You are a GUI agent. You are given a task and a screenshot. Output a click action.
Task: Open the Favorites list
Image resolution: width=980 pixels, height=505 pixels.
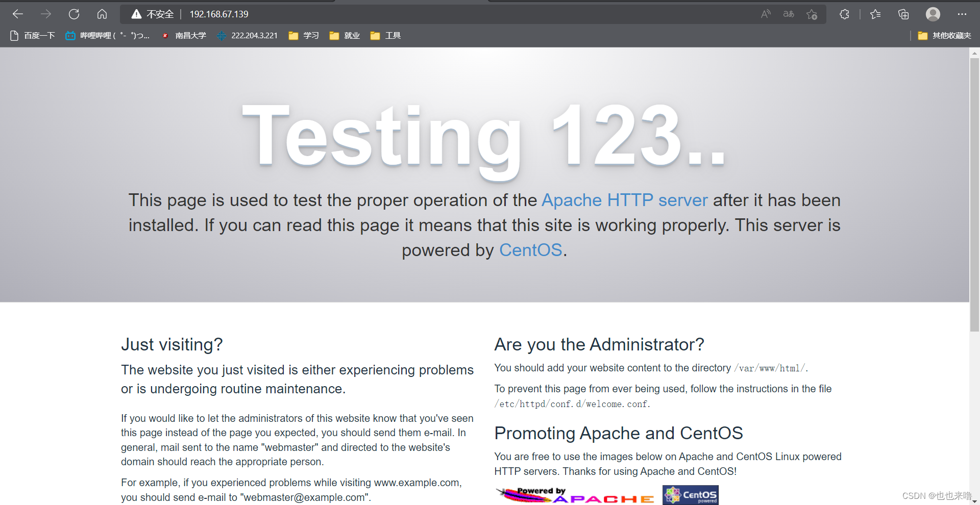875,14
